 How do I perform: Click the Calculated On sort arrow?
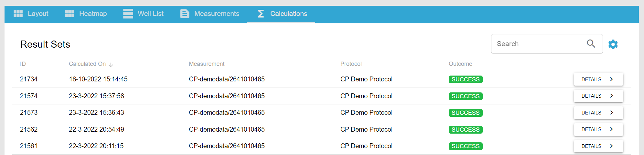coord(111,65)
